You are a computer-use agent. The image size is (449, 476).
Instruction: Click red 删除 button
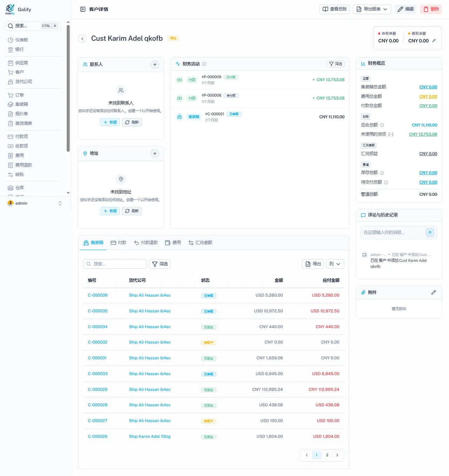431,9
